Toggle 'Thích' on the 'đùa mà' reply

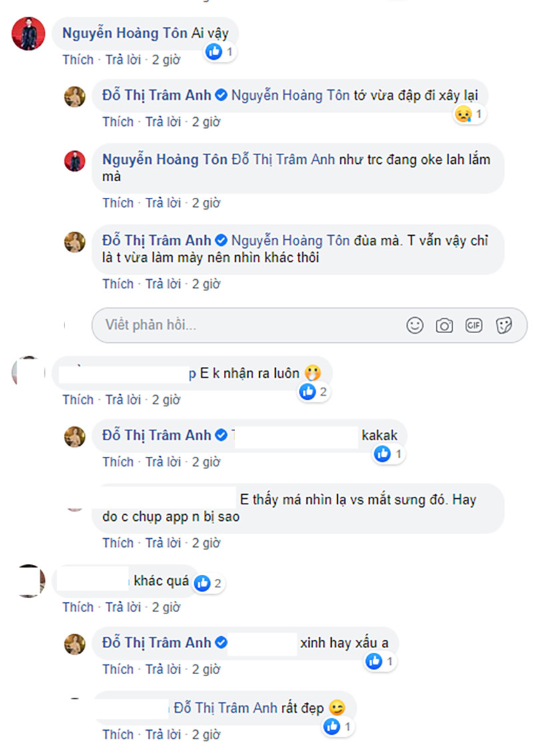118,283
